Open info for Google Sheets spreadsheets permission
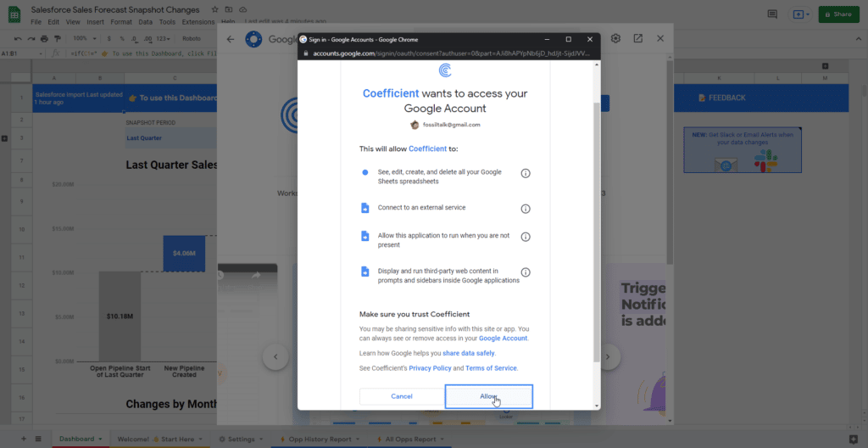868x448 pixels. click(526, 173)
